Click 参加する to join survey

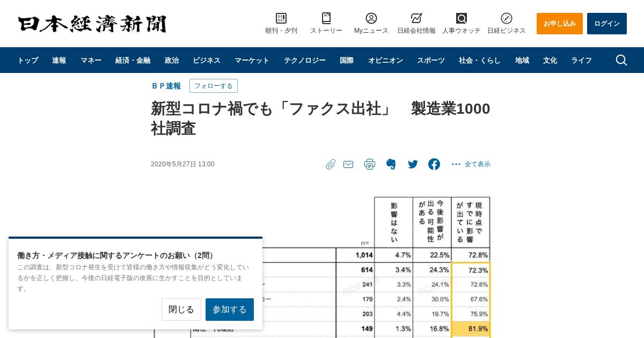pos(230,310)
